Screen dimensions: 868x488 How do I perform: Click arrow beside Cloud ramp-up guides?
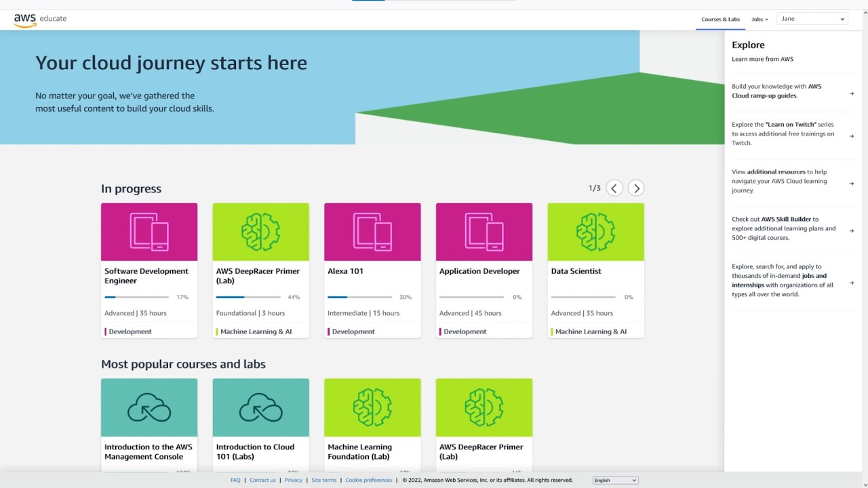[x=852, y=94]
